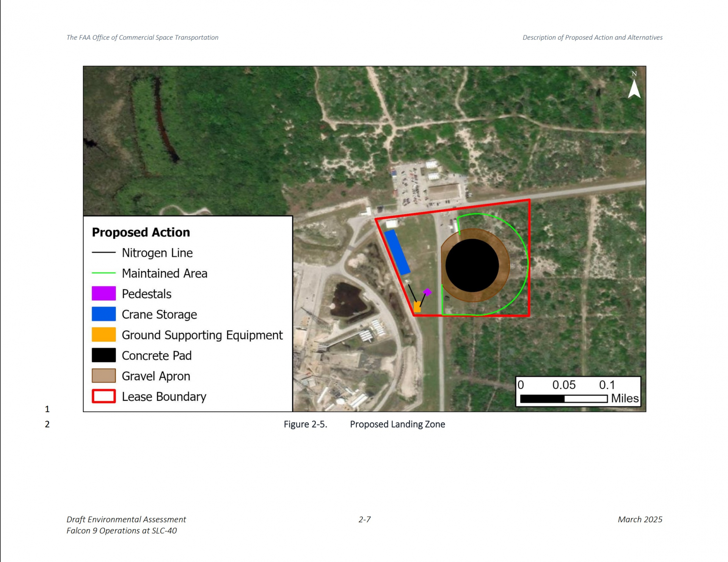Screen dimensions: 728x562
Task: Click the orange ground equipment square on map
Action: click(x=417, y=307)
